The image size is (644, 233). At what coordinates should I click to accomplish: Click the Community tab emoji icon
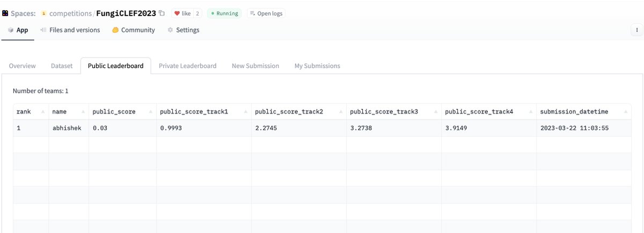coord(115,31)
